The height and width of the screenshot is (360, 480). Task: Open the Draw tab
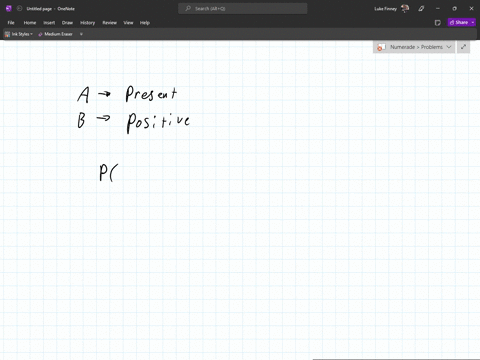(x=67, y=23)
